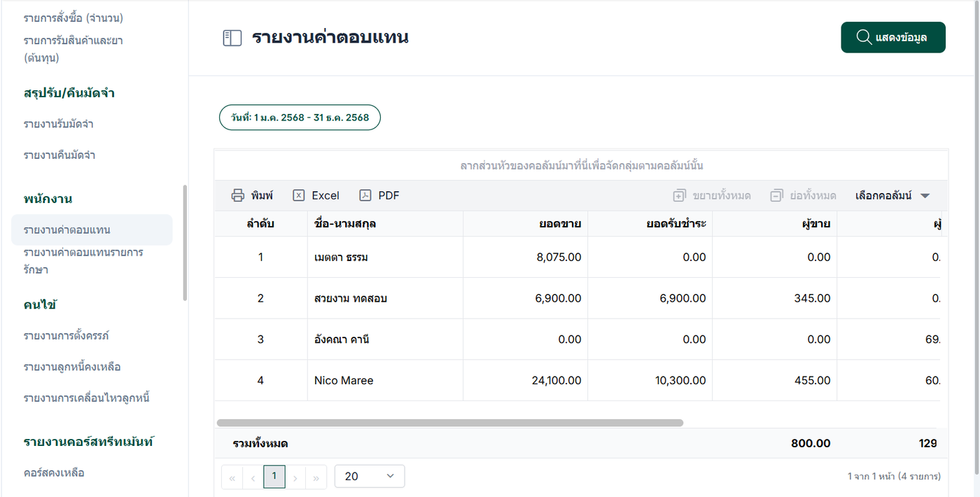Open the page size 20 dropdown

pos(370,476)
